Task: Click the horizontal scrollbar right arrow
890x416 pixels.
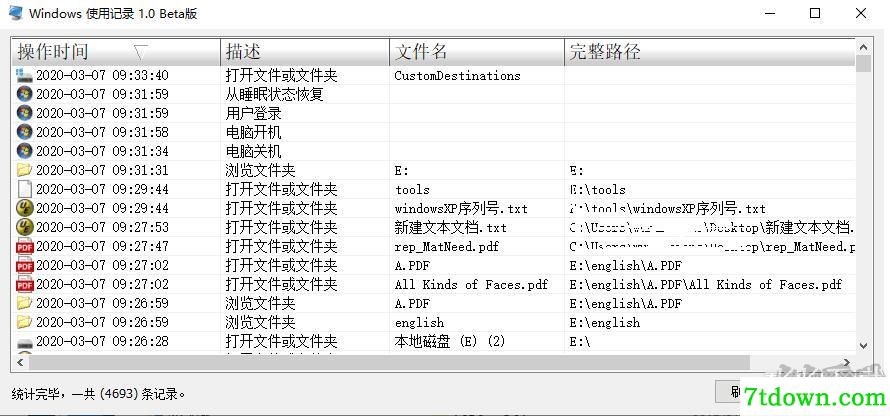Action: click(846, 362)
